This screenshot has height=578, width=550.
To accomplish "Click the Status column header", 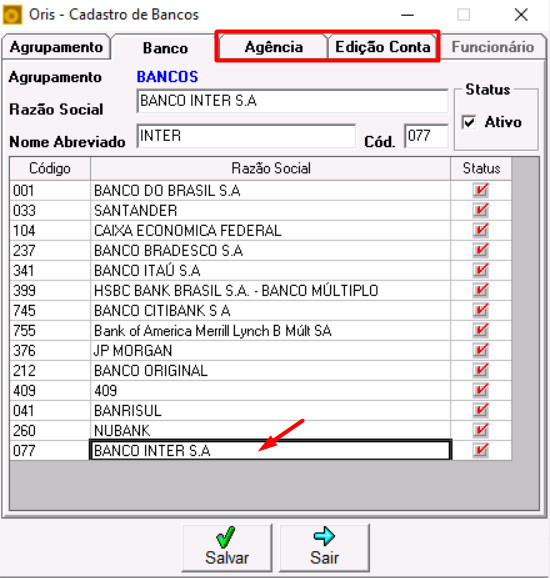I will click(481, 168).
